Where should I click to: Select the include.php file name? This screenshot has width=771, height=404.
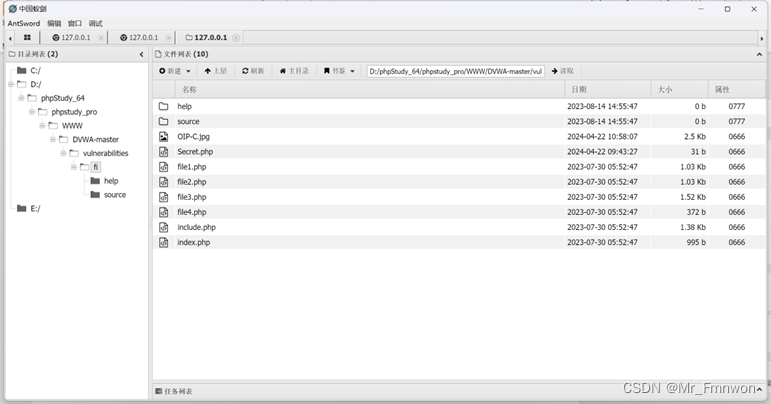(x=197, y=227)
